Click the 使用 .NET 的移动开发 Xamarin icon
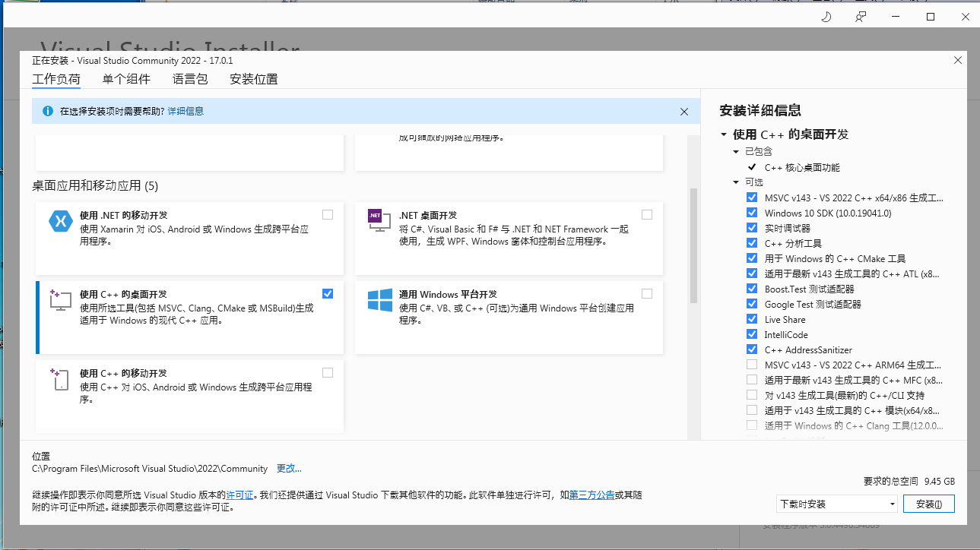Viewport: 980px width, 550px height. point(60,221)
